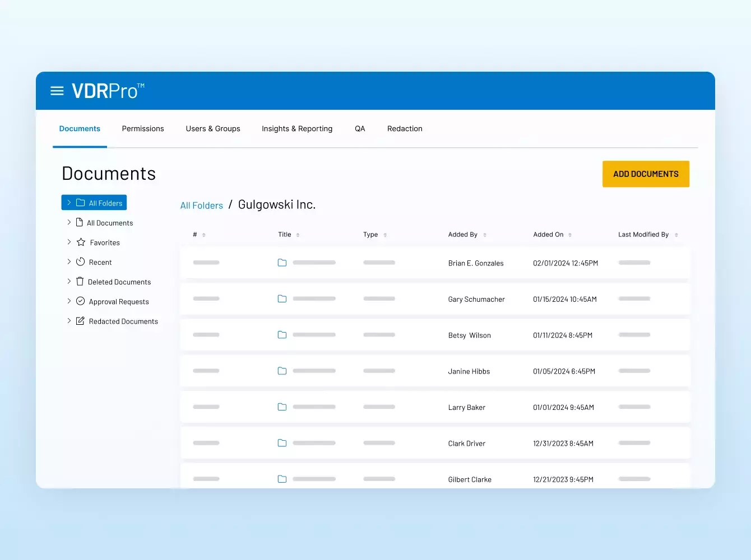Click folder icon in Larry Baker row
The width and height of the screenshot is (751, 560).
pos(282,407)
